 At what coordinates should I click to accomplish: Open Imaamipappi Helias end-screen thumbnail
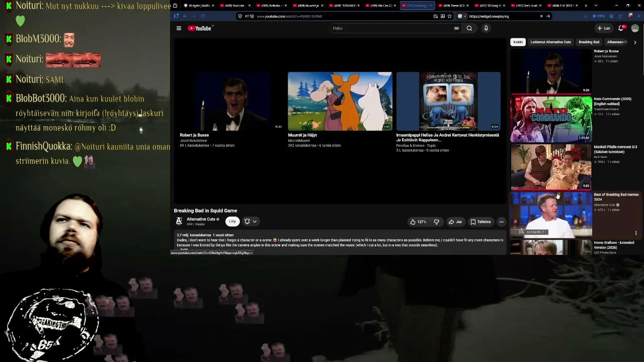pyautogui.click(x=448, y=101)
